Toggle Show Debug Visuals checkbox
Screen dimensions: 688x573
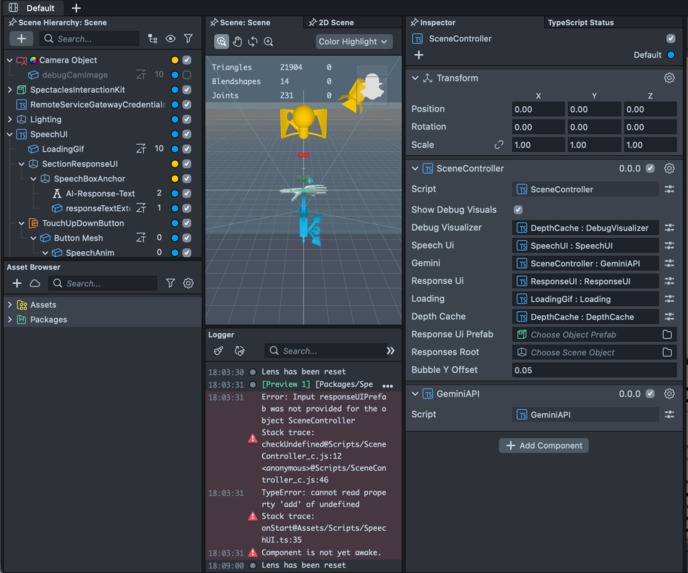pos(518,210)
